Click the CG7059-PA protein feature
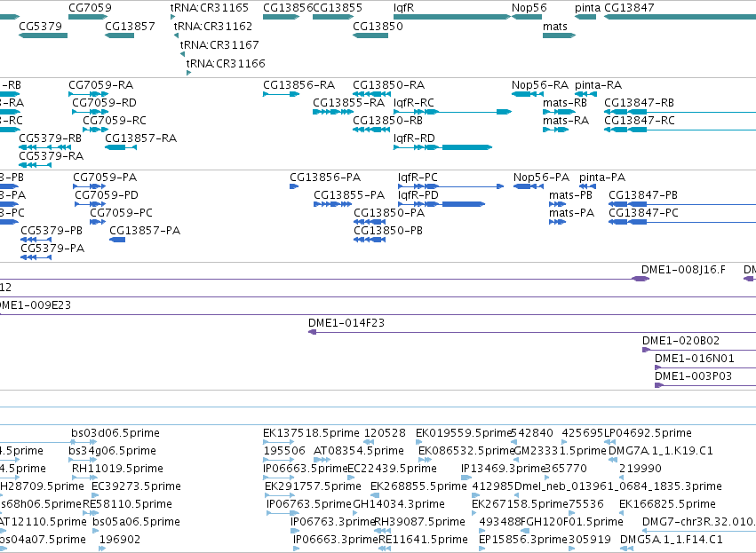The width and height of the screenshot is (756, 553). 89,186
